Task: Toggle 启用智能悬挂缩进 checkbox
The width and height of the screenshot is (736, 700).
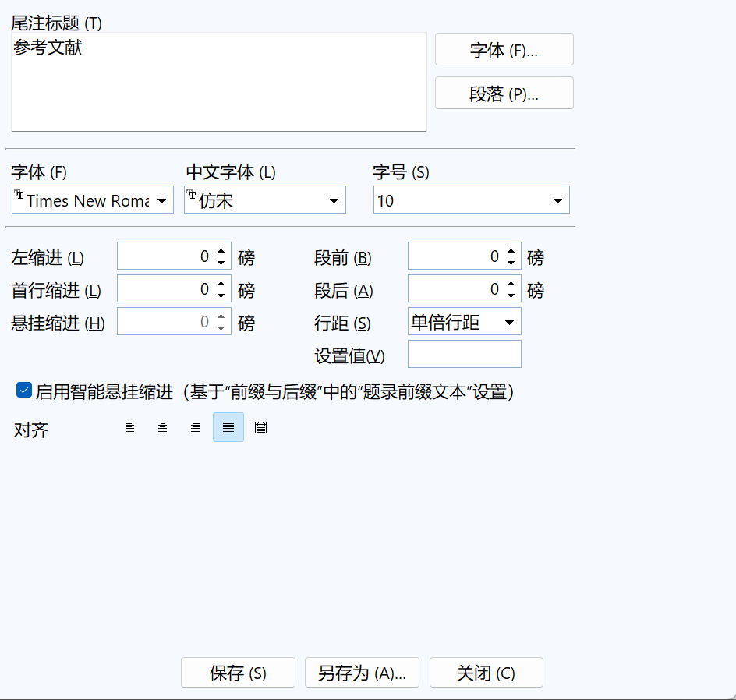Action: coord(23,391)
